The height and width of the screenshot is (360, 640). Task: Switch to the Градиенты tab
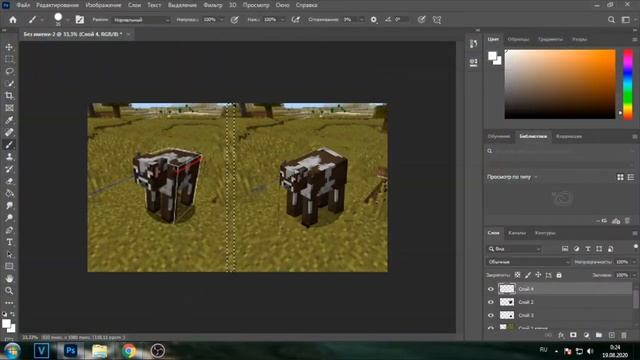(x=550, y=39)
